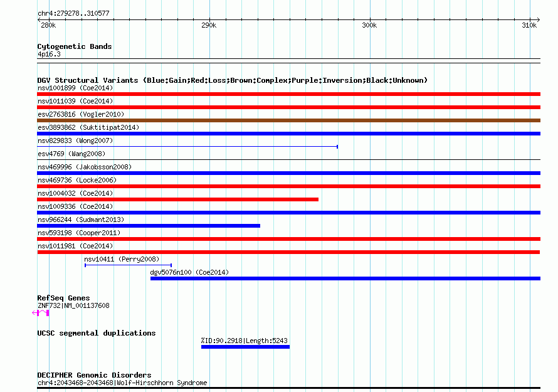Click the ZNF732|NM_001137608 gene label
558x392 pixels.
[x=73, y=305]
